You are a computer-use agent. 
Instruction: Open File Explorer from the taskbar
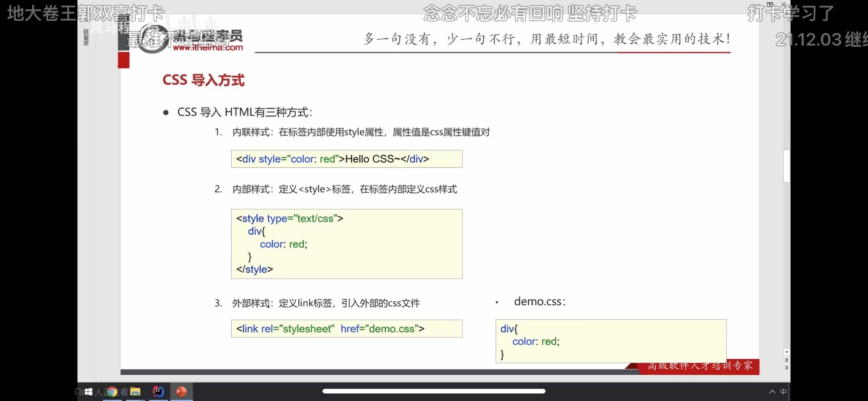pyautogui.click(x=136, y=392)
